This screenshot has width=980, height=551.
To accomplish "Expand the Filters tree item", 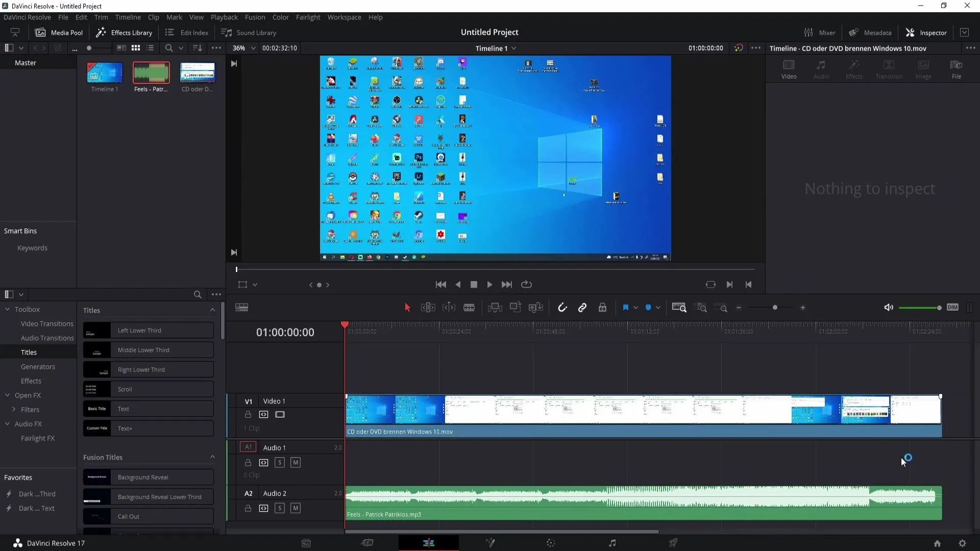I will (14, 410).
